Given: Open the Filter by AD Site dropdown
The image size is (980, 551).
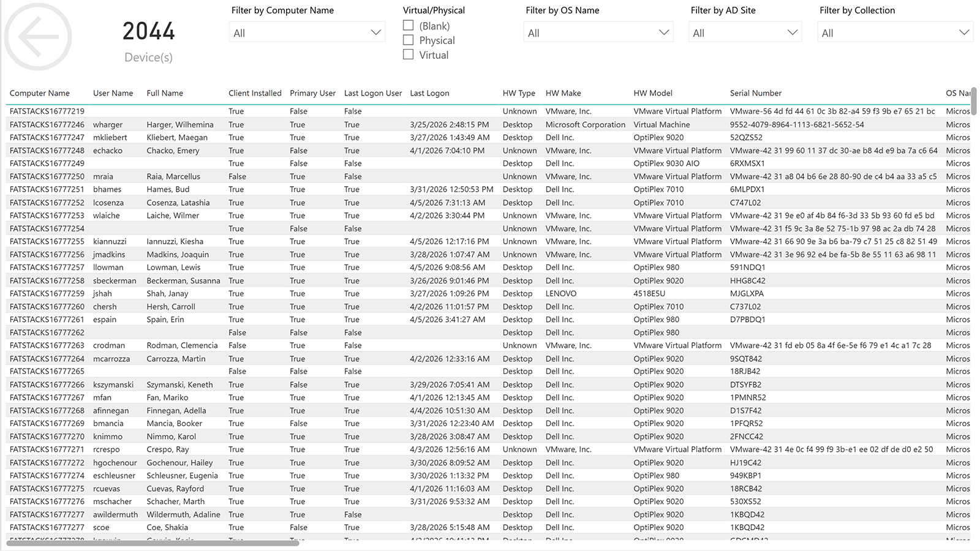Looking at the screenshot, I should 745,32.
